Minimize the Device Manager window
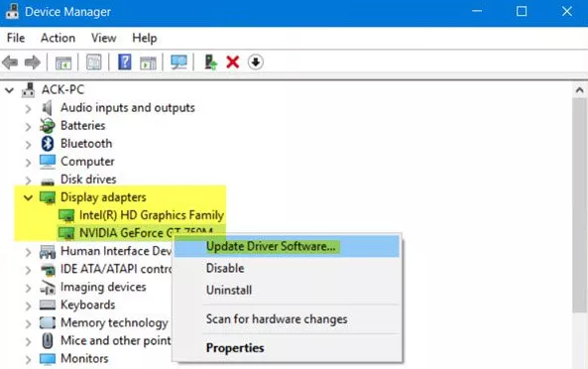The width and height of the screenshot is (588, 369). (477, 11)
